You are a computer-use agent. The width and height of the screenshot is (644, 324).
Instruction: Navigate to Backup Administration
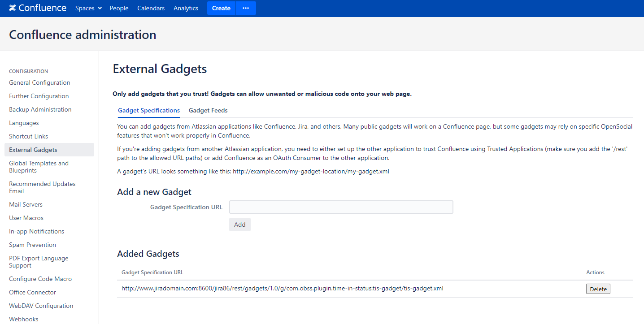pos(40,109)
